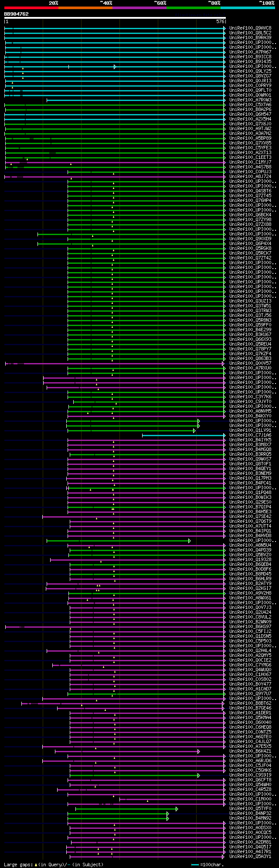The width and height of the screenshot is (279, 868).
Task: Click label UniRef100_C1MYJ7
Action: (x=250, y=162)
